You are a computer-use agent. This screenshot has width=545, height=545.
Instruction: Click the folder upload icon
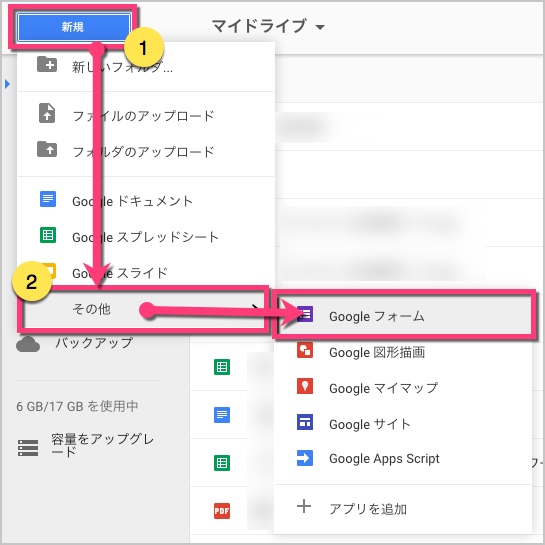(x=47, y=149)
